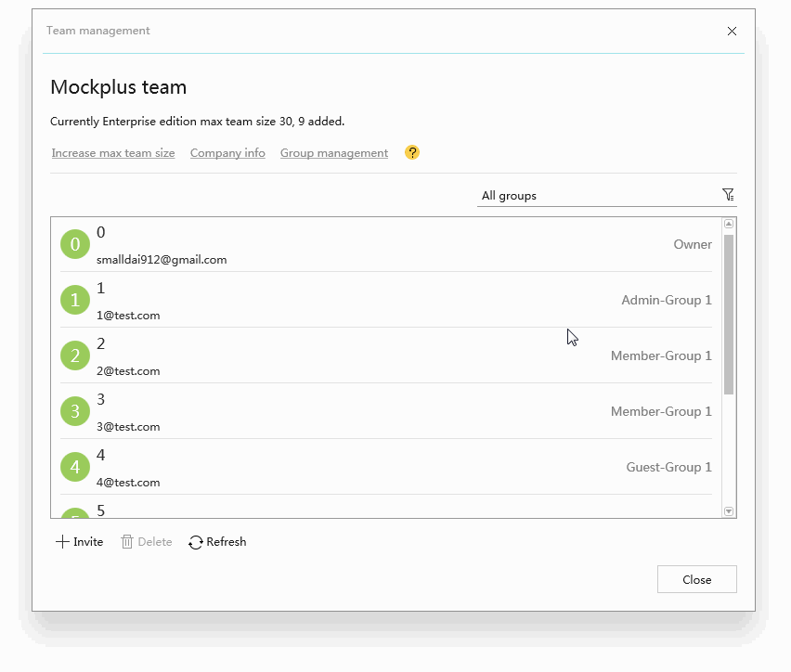Select the 4@test.com member email

[x=128, y=483]
